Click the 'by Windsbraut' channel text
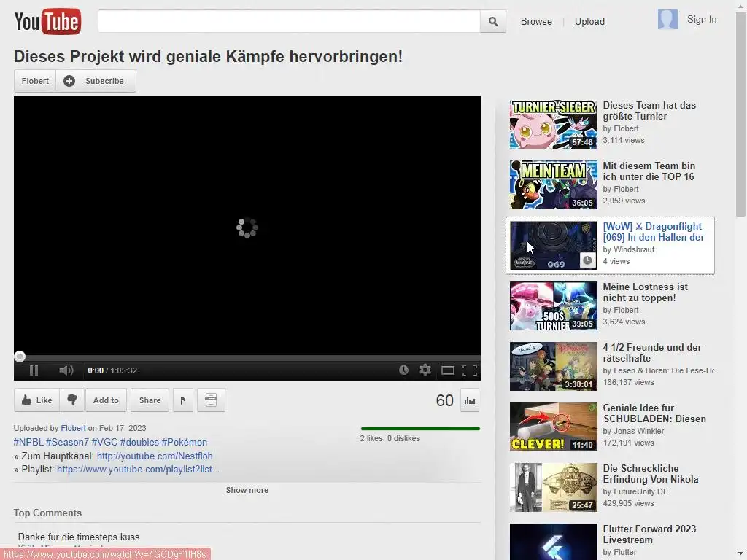747x560 pixels. click(x=628, y=249)
